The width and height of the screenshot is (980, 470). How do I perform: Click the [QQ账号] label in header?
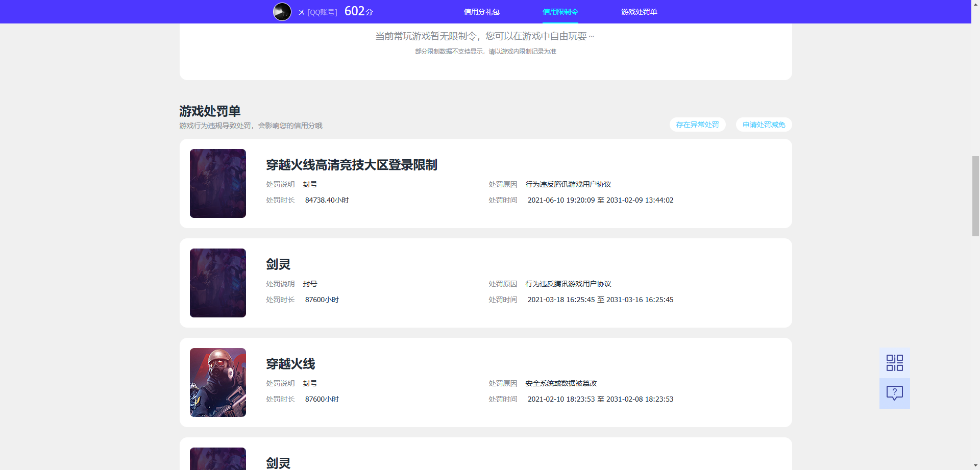click(322, 12)
